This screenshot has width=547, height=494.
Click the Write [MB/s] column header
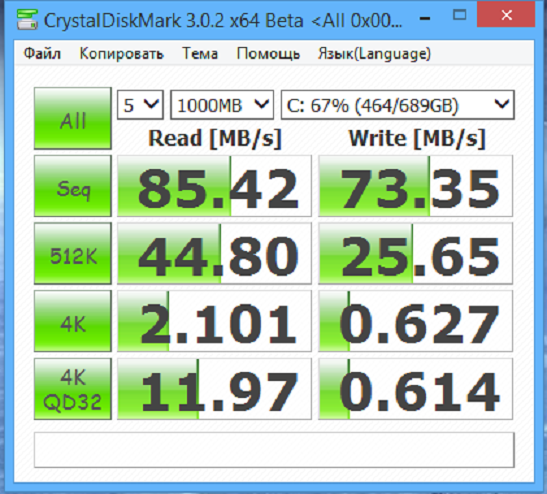tap(417, 139)
